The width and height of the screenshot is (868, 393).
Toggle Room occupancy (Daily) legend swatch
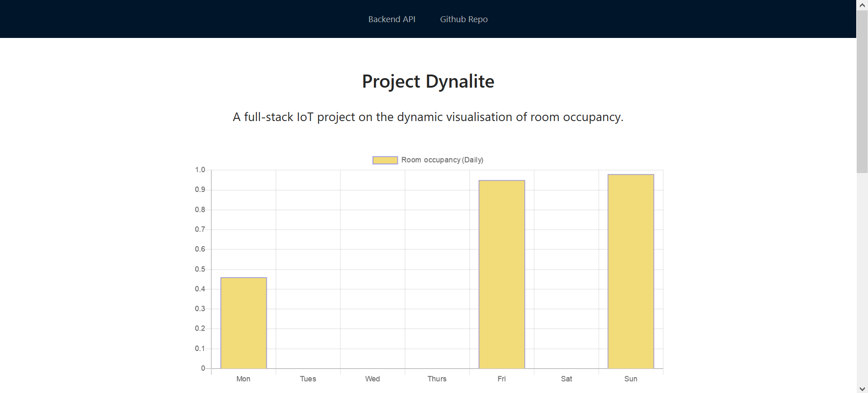(x=385, y=160)
